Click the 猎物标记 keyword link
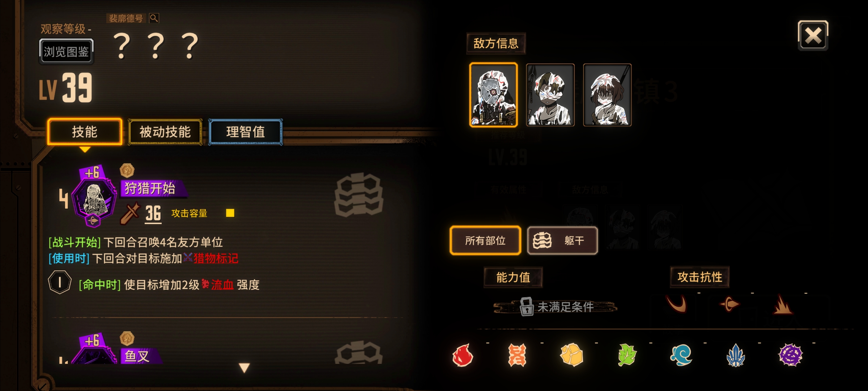The image size is (868, 391). point(216,258)
